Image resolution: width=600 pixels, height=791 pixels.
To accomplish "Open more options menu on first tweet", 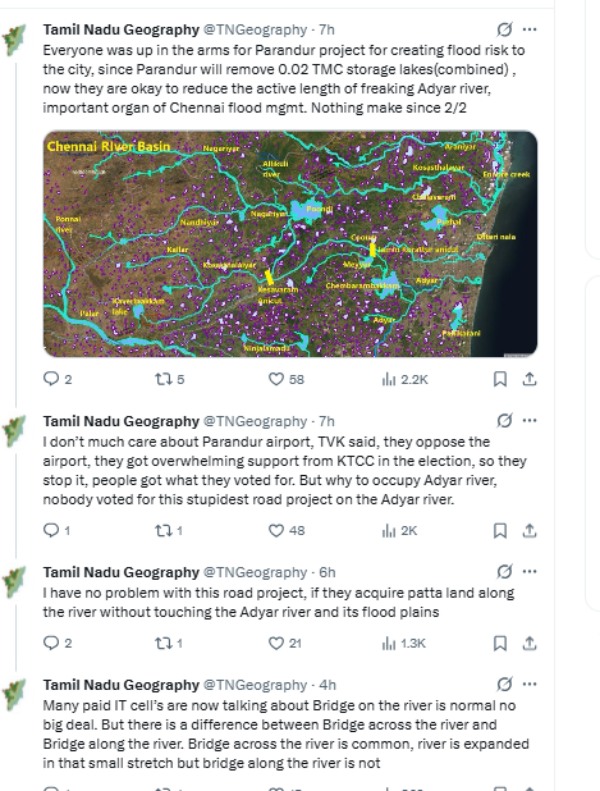I will 529,30.
